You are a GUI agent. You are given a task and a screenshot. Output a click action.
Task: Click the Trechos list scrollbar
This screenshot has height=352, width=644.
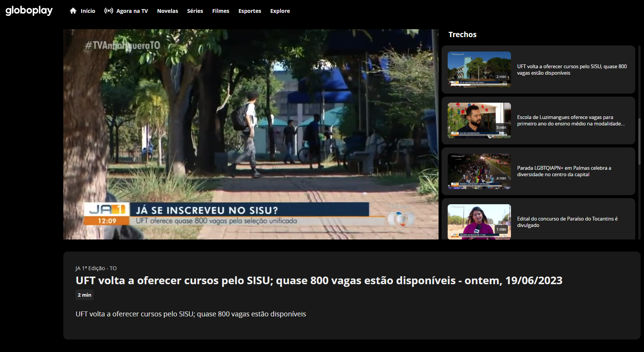click(x=639, y=141)
